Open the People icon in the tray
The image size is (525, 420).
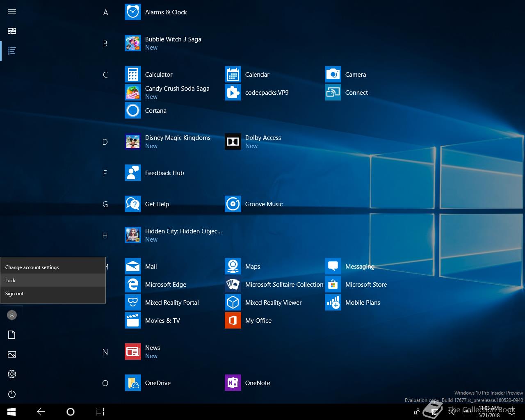417,412
